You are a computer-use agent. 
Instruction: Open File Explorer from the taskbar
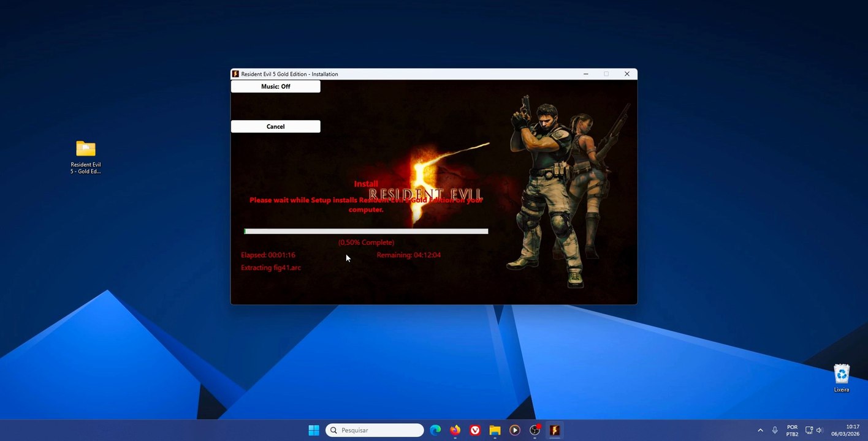(495, 430)
